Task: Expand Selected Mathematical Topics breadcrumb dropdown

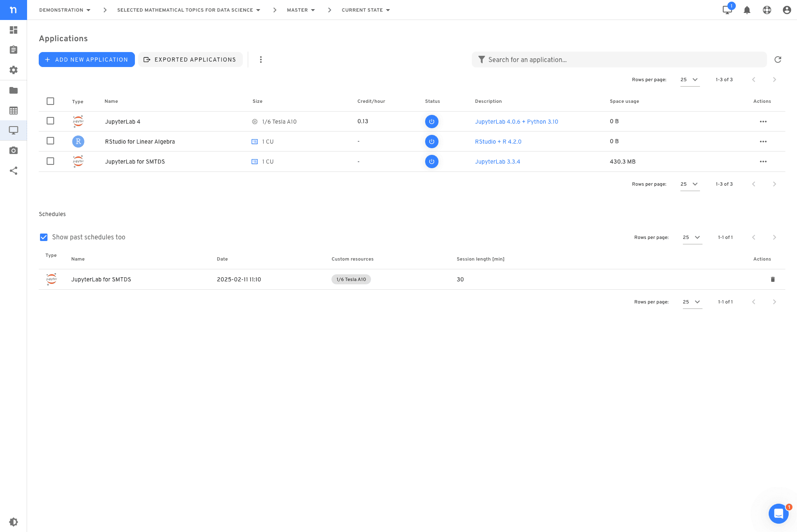Action: point(189,10)
